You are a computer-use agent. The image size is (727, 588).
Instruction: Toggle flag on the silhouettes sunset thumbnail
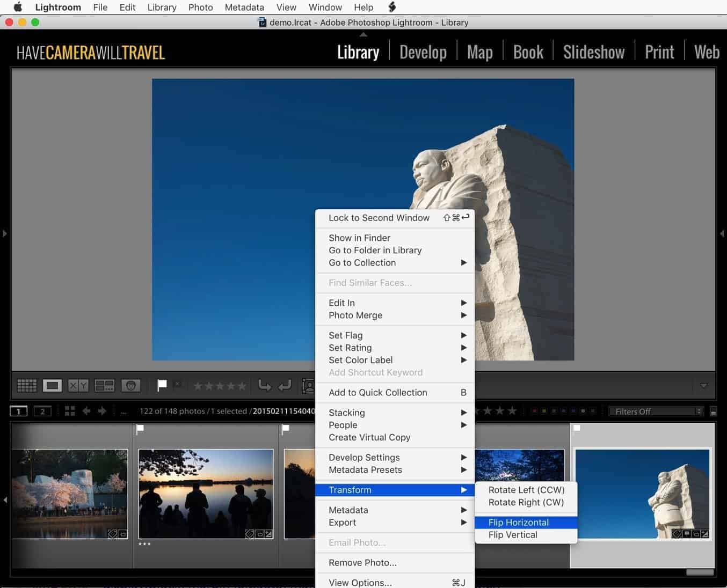[141, 428]
